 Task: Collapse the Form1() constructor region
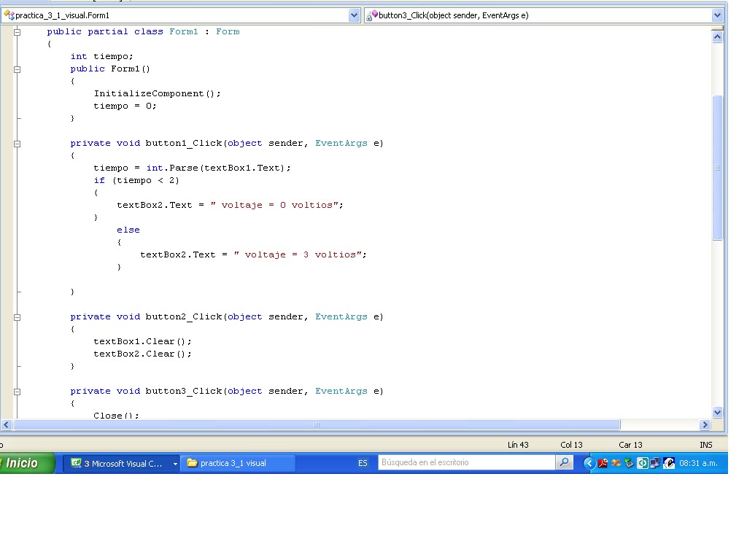(18, 69)
